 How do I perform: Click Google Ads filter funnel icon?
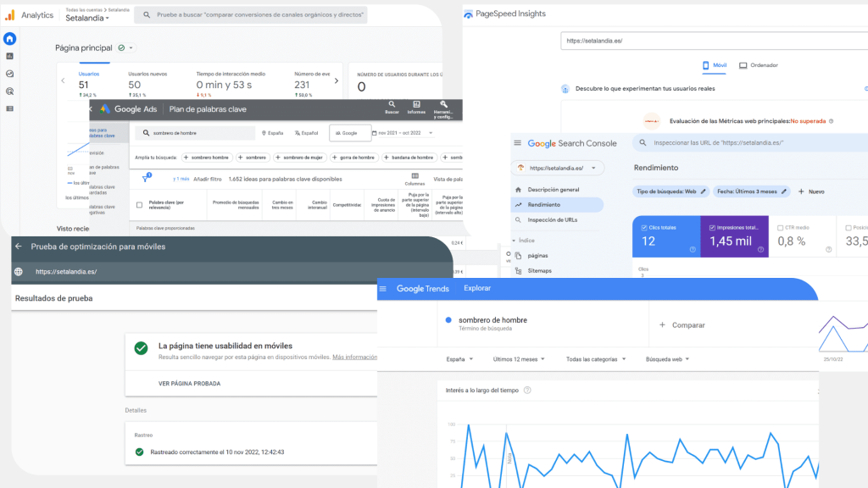click(146, 178)
